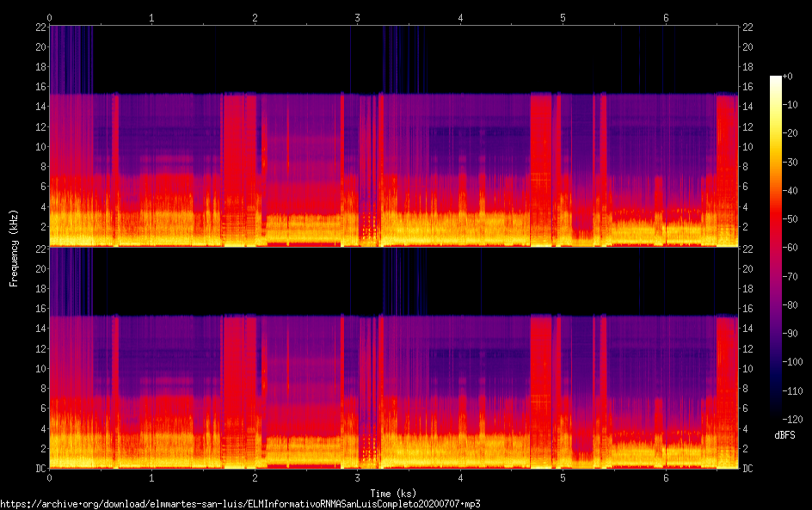Click the archive.org mp3 URL text

pyautogui.click(x=240, y=504)
